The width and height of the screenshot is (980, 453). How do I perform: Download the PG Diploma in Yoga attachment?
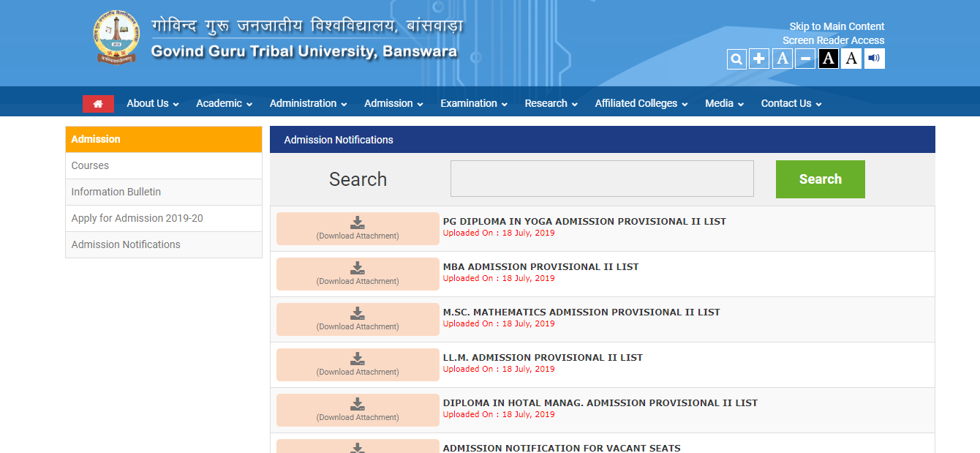click(357, 228)
